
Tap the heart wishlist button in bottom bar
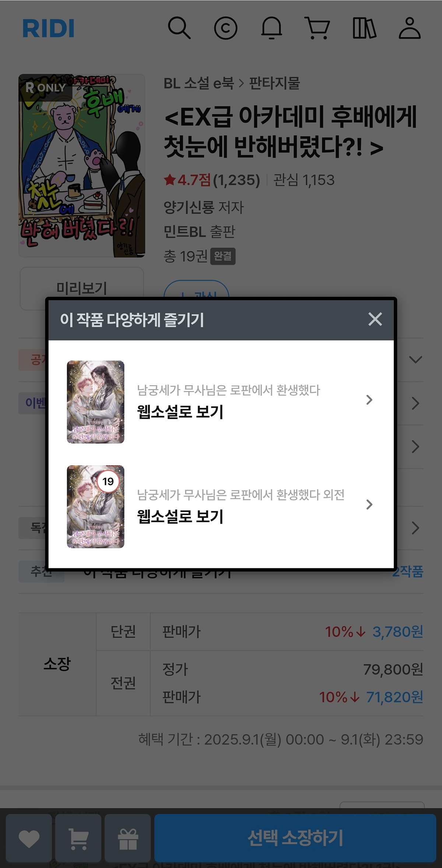click(x=29, y=838)
